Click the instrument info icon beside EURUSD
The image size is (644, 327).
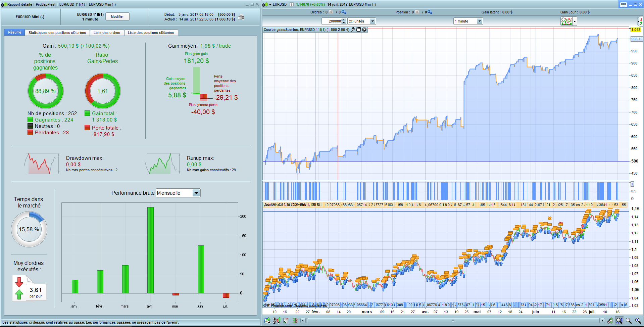click(x=291, y=4)
